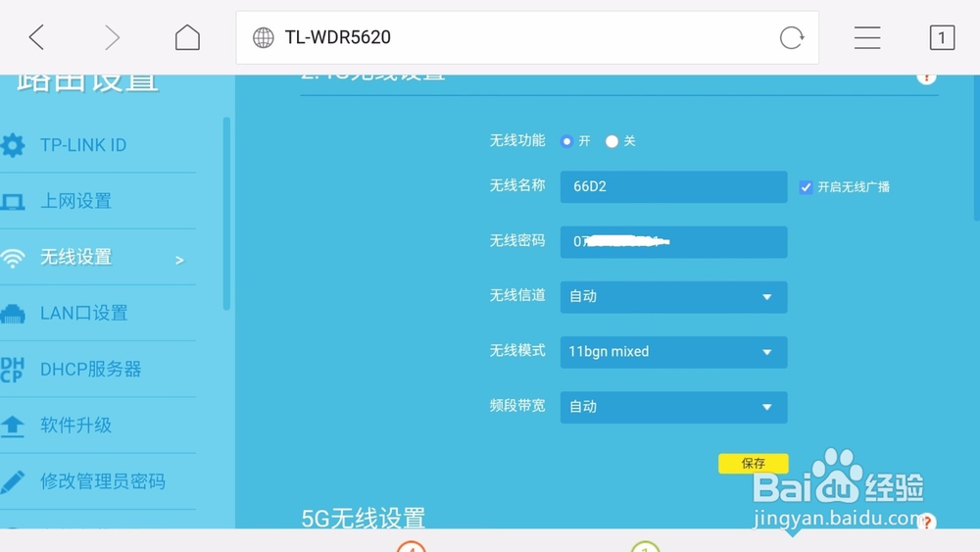
Task: Click the yellow 保存 button
Action: [x=753, y=463]
